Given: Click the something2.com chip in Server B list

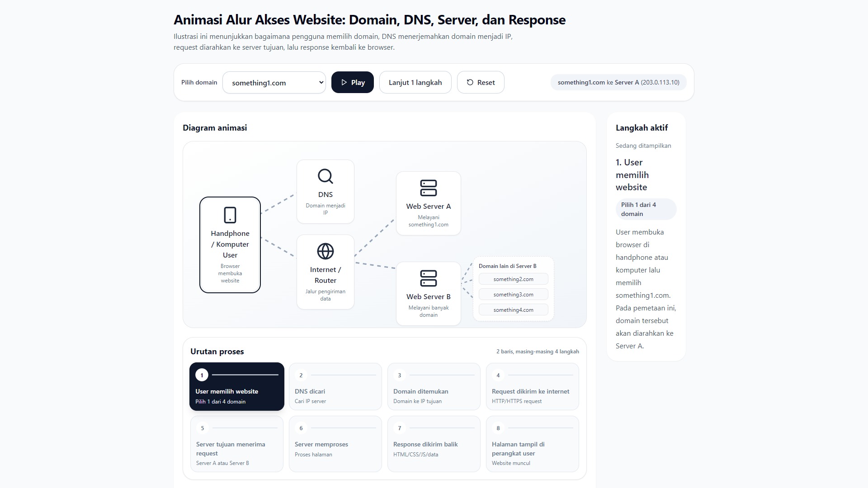Looking at the screenshot, I should click(x=514, y=279).
